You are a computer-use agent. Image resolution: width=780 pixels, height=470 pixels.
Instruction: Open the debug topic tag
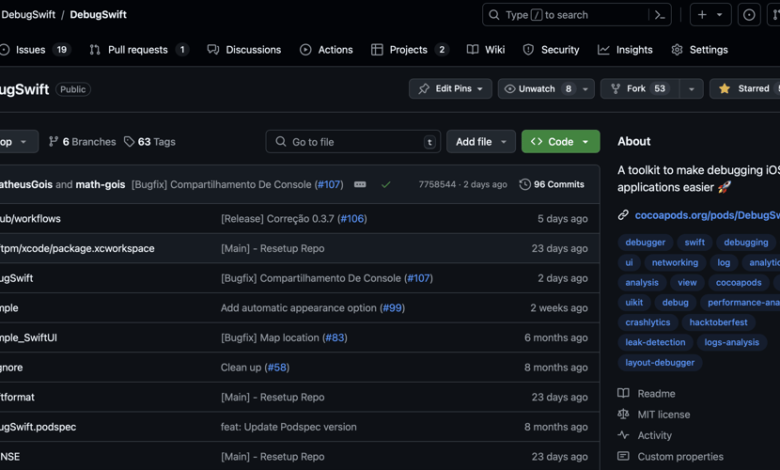675,303
